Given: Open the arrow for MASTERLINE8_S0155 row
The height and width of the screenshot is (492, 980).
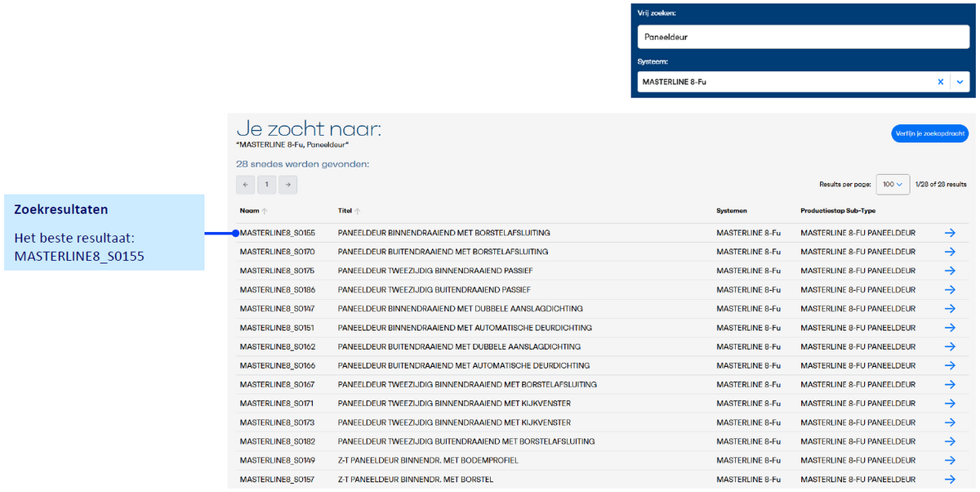Looking at the screenshot, I should tap(949, 233).
